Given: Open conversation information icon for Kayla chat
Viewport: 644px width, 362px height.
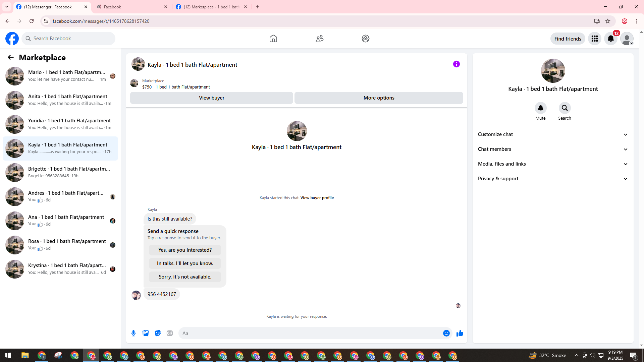Looking at the screenshot, I should (x=457, y=64).
